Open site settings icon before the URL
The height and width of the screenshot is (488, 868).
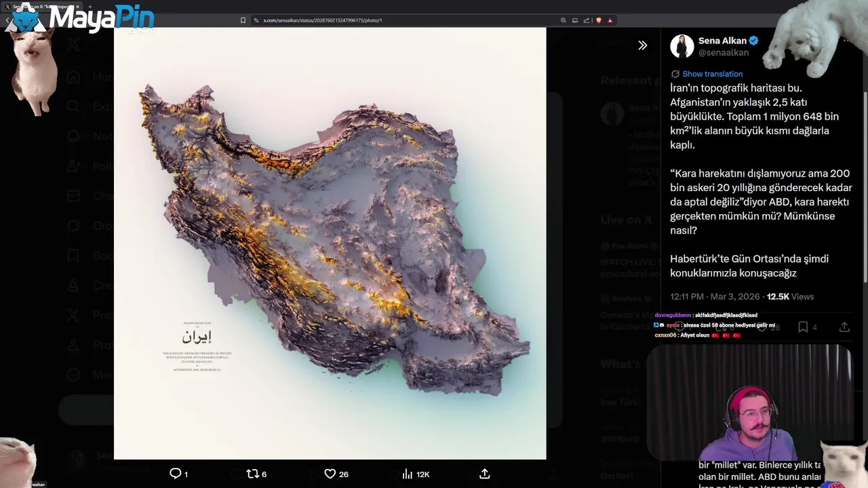[x=256, y=20]
